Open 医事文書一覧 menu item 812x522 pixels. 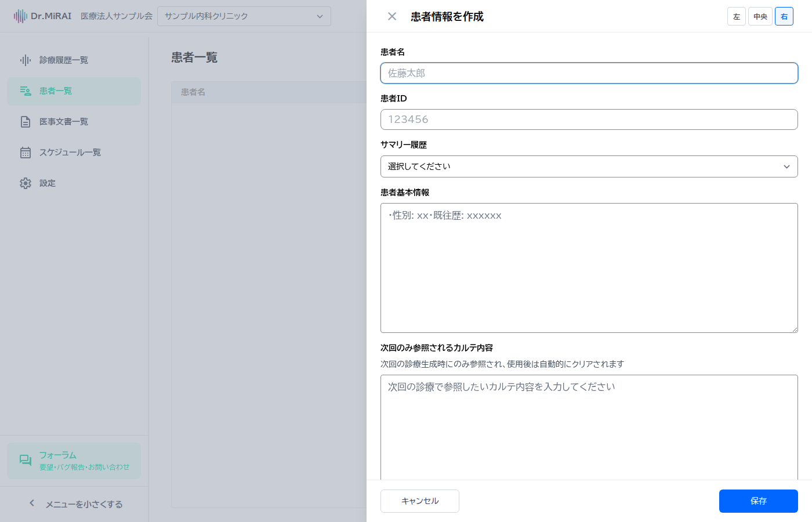click(x=74, y=122)
